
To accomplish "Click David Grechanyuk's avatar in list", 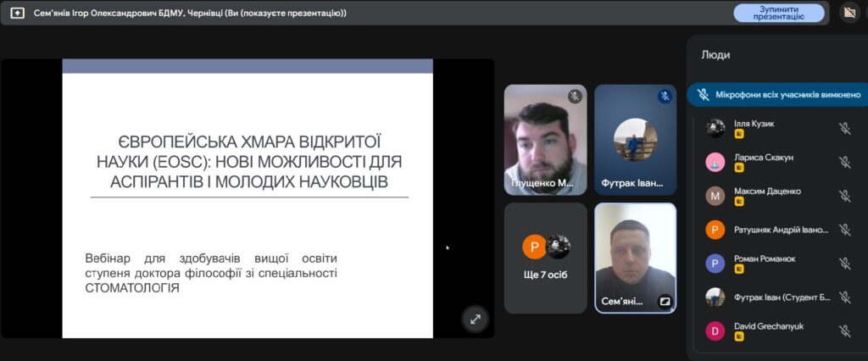I will pyautogui.click(x=715, y=331).
